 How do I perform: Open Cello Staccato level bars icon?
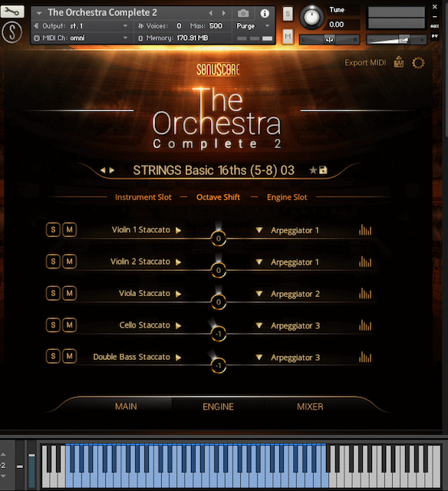[365, 325]
